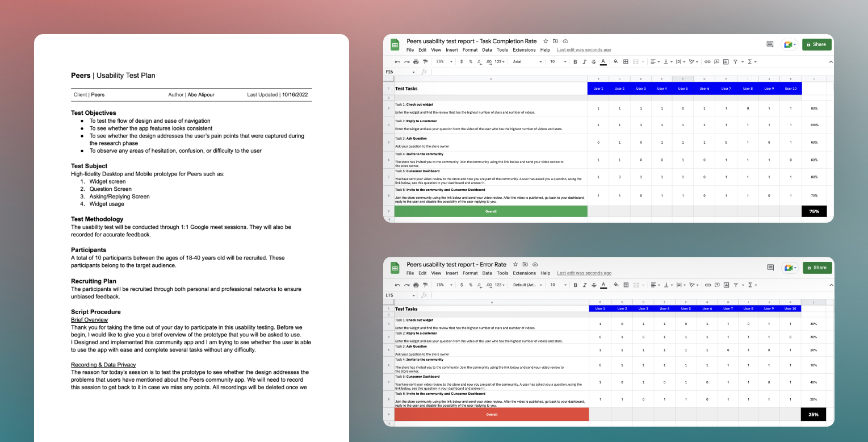
Task: Click L15 name box in Error Rate sheet
Action: tap(400, 295)
